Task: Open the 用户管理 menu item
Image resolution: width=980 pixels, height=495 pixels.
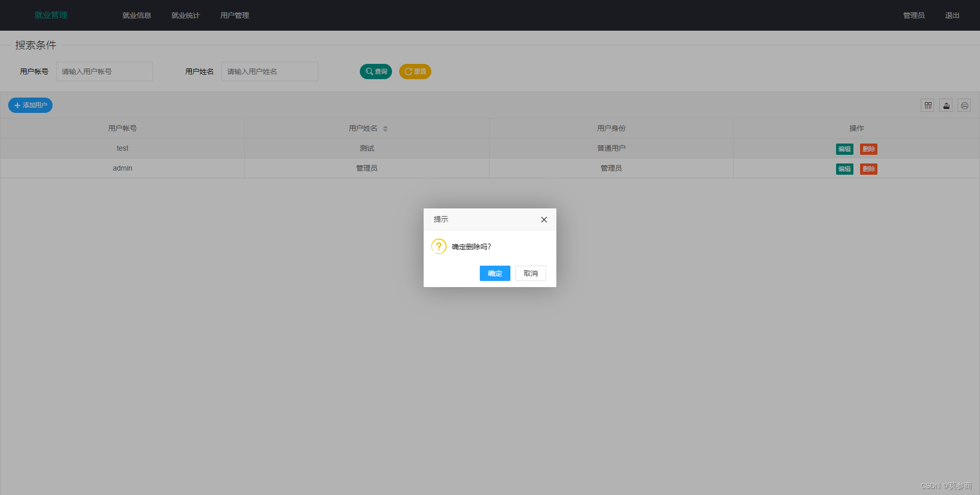Action: (235, 15)
